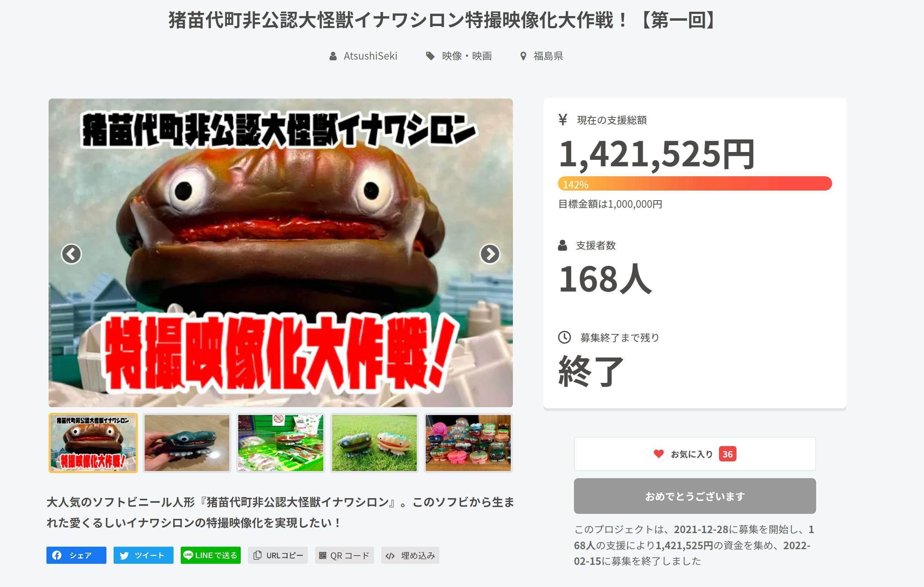Select the thumbnail with many colorful figures
This screenshot has width=924, height=587.
[468, 443]
